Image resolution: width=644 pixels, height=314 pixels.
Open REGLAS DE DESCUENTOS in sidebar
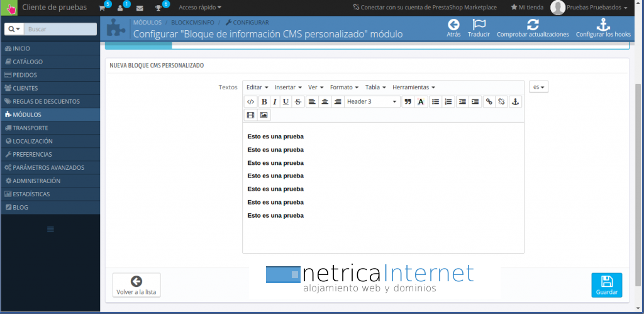(x=50, y=101)
